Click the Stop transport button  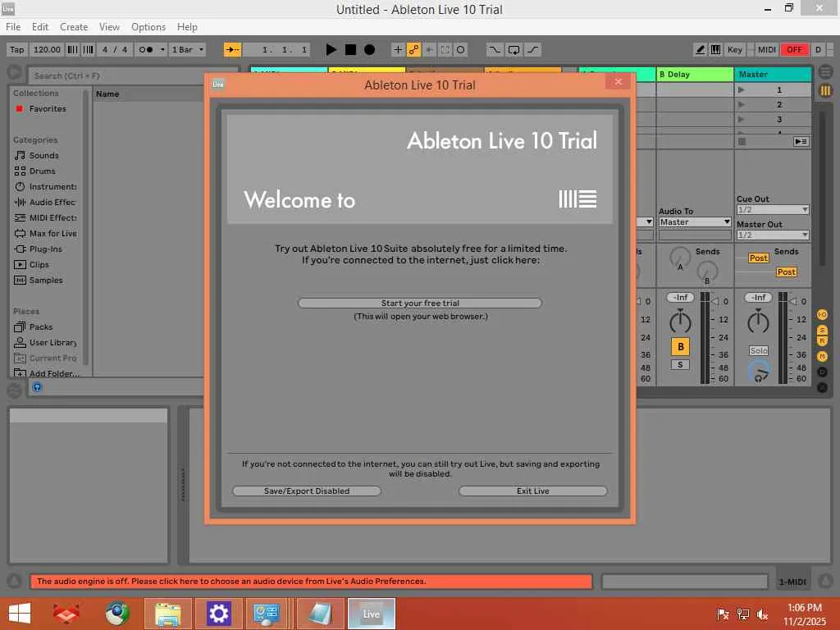coord(350,50)
